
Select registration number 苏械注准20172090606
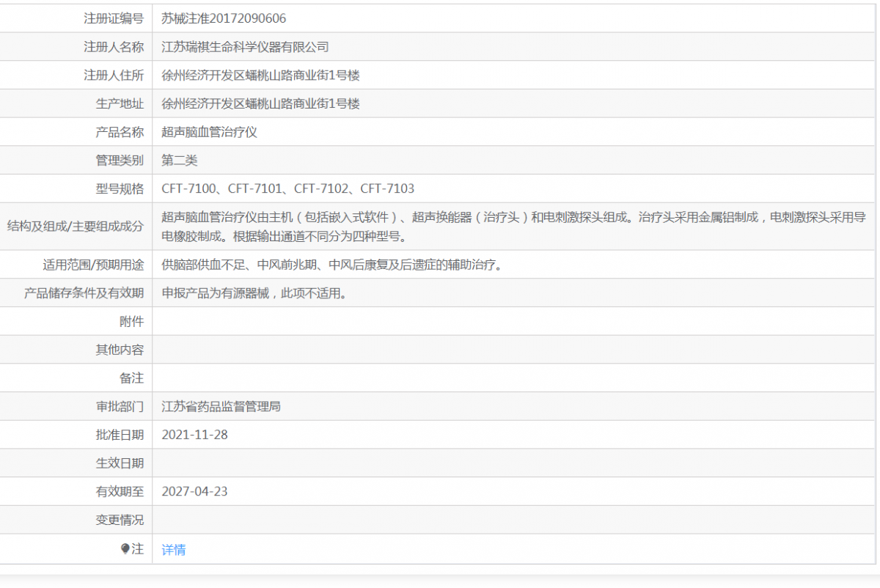(x=224, y=18)
